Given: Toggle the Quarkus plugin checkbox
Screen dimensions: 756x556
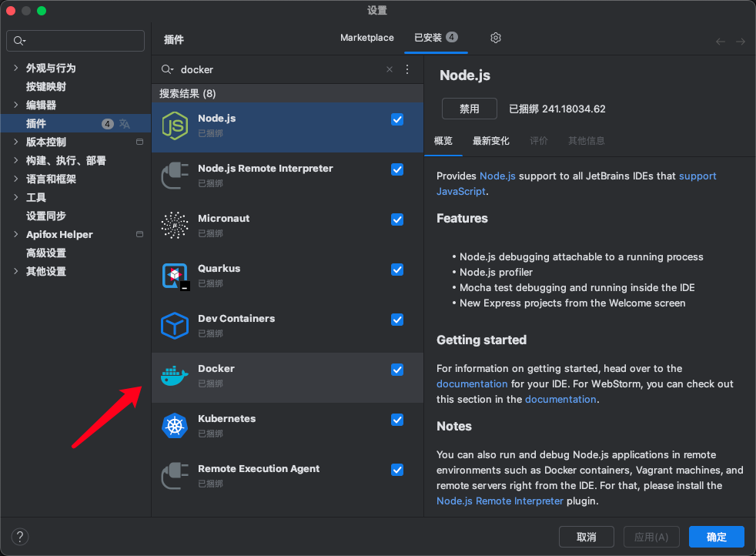Looking at the screenshot, I should click(x=397, y=270).
